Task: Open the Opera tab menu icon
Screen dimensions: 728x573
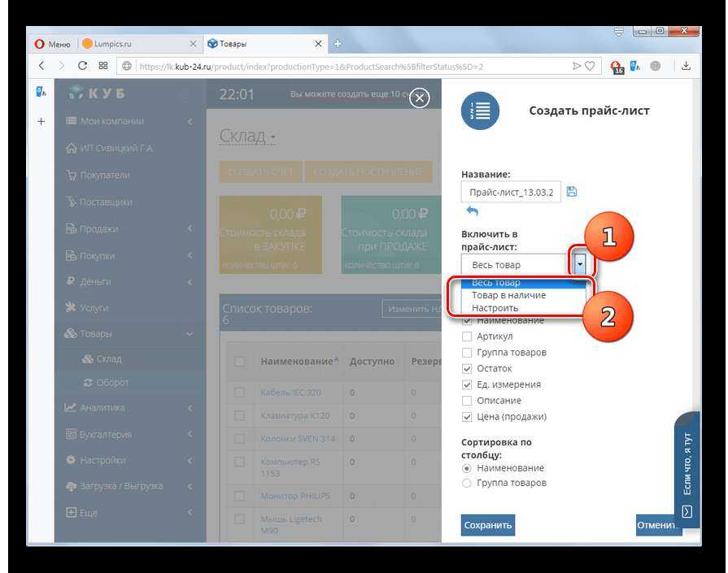Action: point(618,32)
